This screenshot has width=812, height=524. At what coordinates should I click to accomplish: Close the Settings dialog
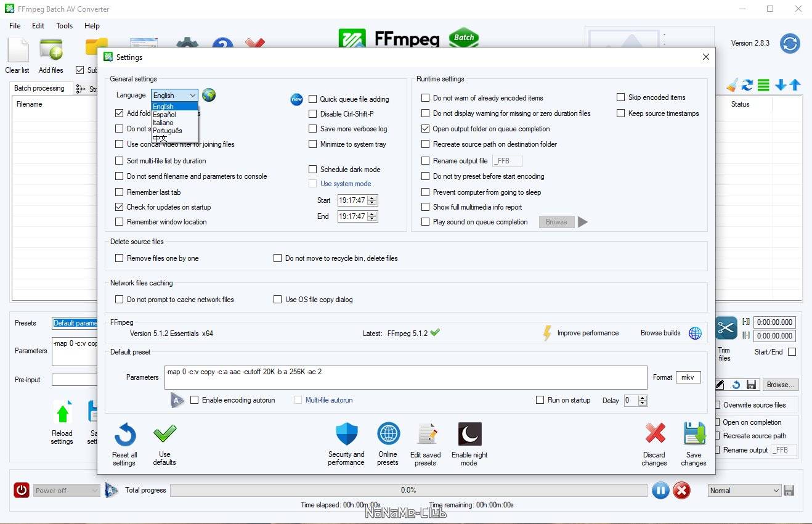(x=706, y=57)
